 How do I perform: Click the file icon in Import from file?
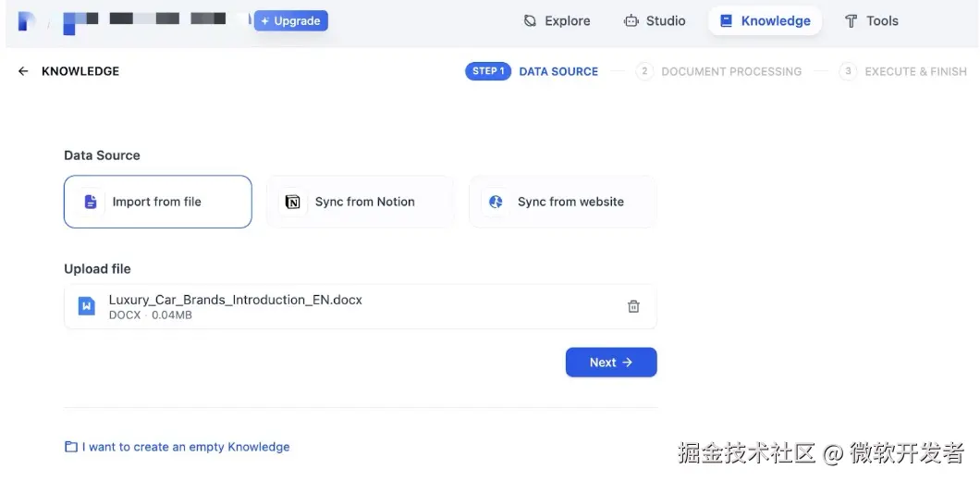[91, 202]
